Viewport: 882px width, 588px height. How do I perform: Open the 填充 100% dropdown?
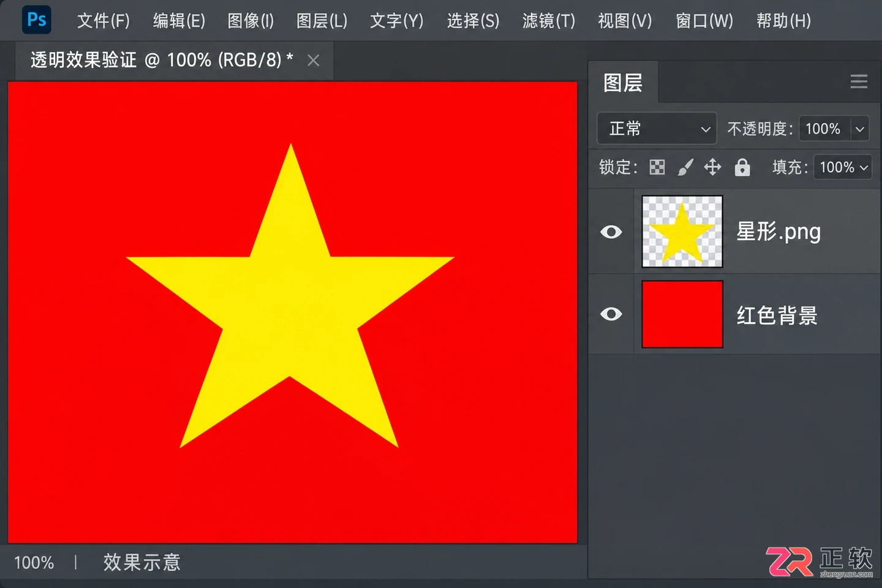click(x=843, y=167)
